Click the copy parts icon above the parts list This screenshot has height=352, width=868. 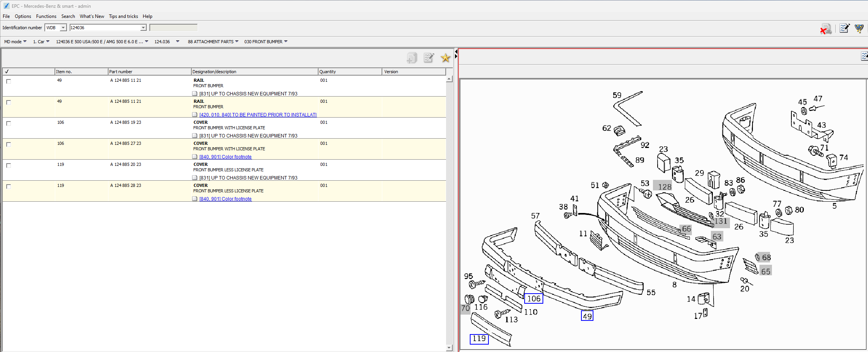(x=412, y=58)
